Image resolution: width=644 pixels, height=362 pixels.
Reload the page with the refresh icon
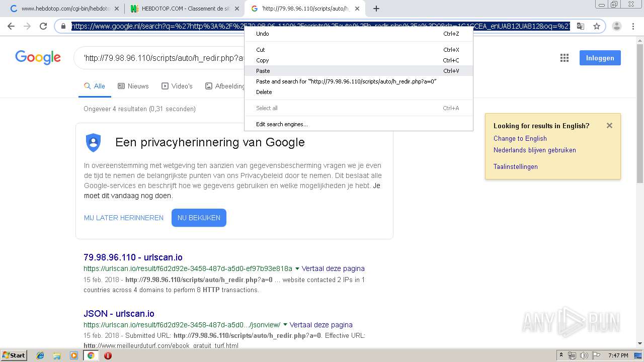pyautogui.click(x=43, y=26)
